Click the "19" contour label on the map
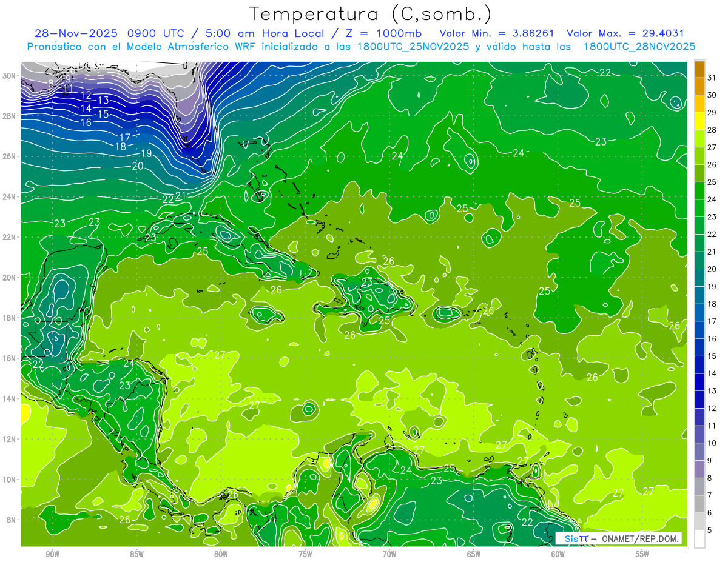The image size is (728, 562). pyautogui.click(x=146, y=153)
